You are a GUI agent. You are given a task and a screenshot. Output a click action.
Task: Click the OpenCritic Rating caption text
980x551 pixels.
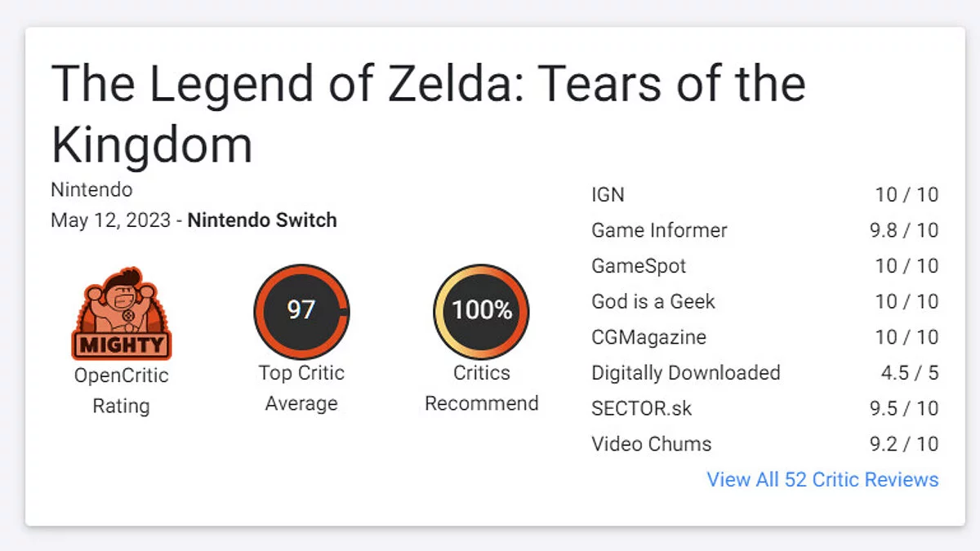point(121,390)
